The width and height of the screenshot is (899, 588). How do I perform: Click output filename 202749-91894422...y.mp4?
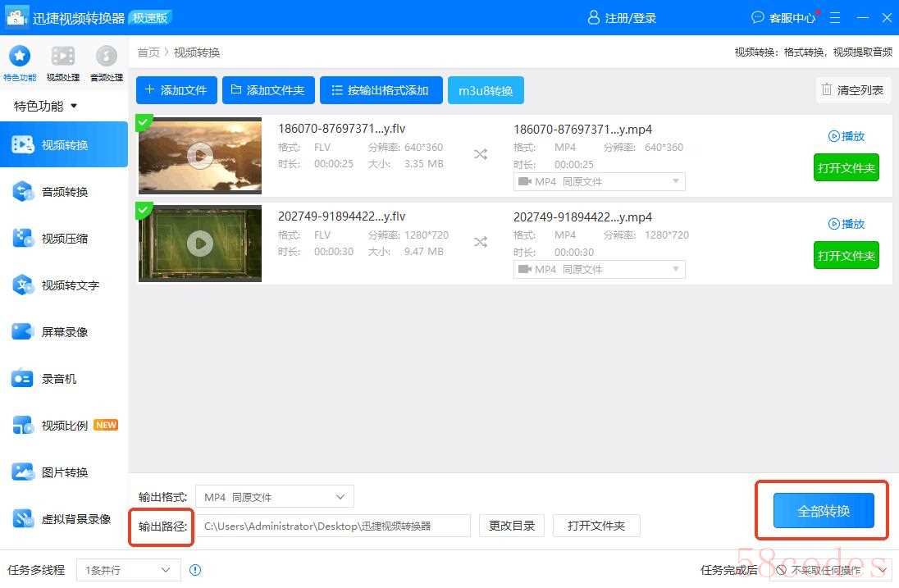(x=582, y=217)
